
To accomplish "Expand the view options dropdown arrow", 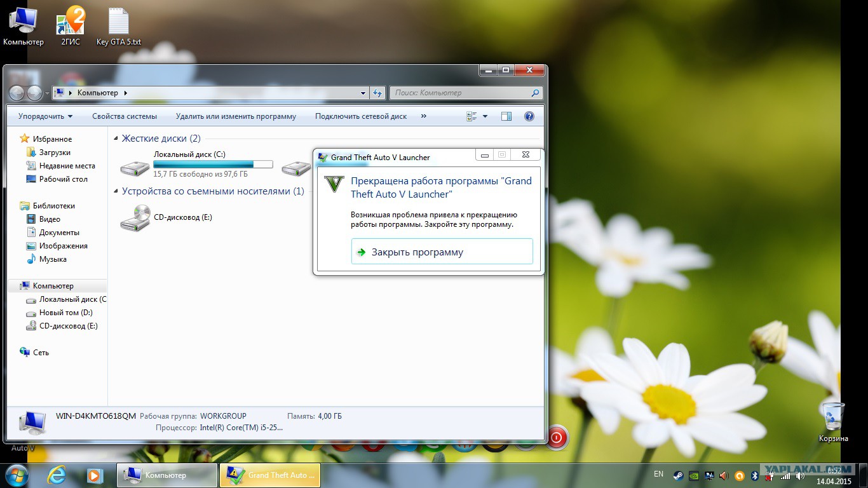I will pos(485,116).
